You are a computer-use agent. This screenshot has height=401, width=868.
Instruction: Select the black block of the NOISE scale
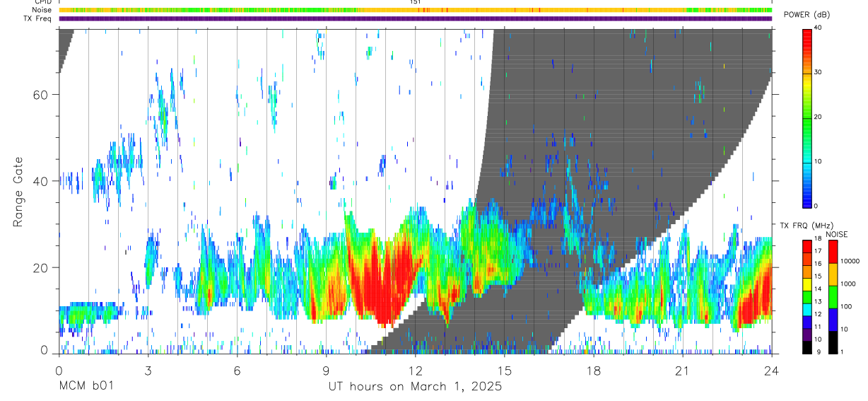pyautogui.click(x=833, y=341)
